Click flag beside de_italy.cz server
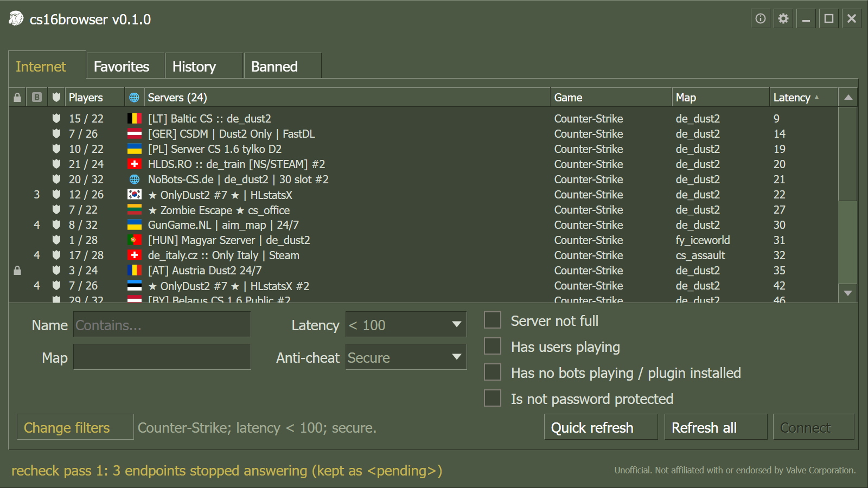Screen dimensions: 868x488 pos(135,255)
